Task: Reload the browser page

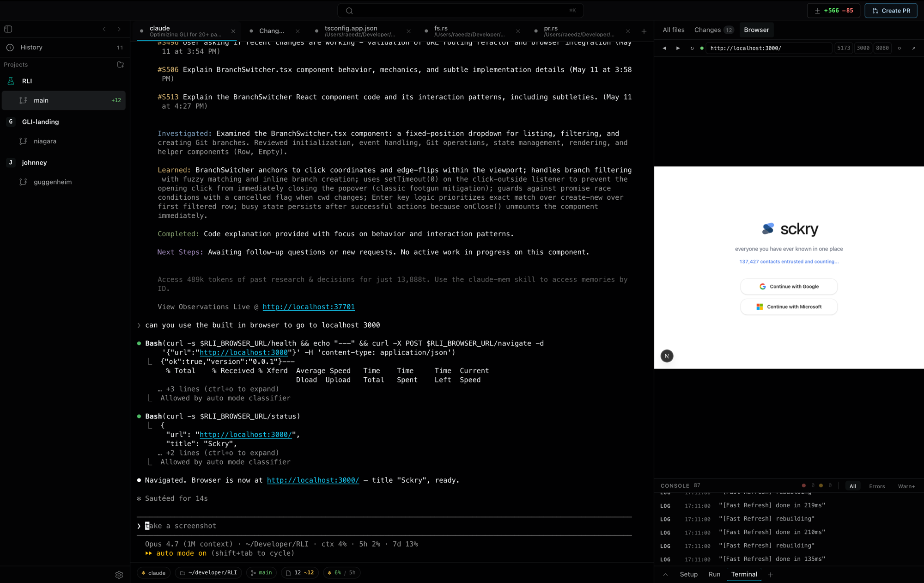Action: [692, 48]
